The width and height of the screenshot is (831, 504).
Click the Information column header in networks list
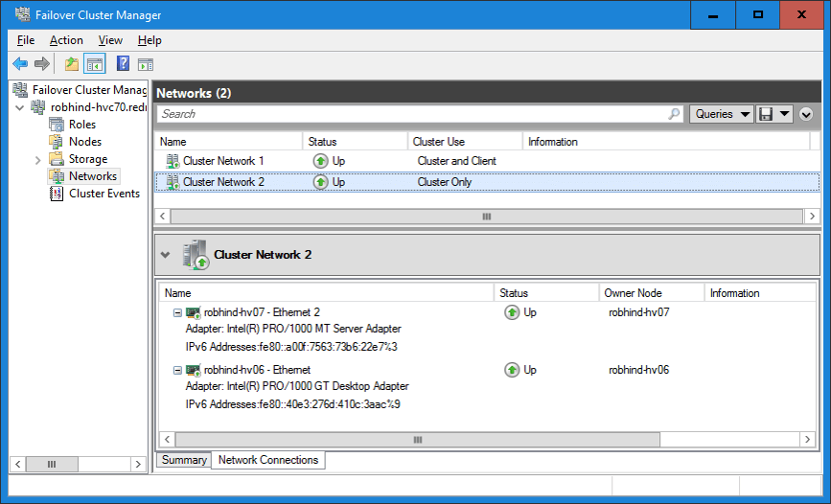tap(667, 142)
